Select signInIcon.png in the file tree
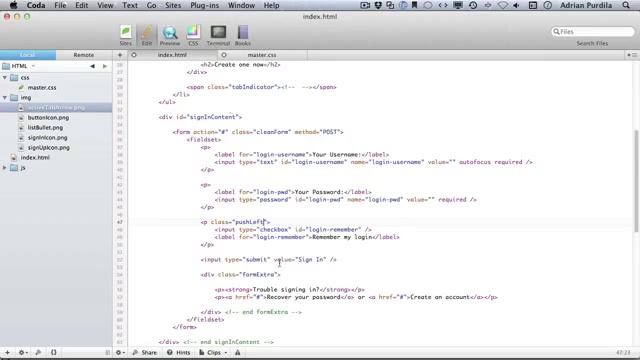640x360 pixels. (47, 138)
